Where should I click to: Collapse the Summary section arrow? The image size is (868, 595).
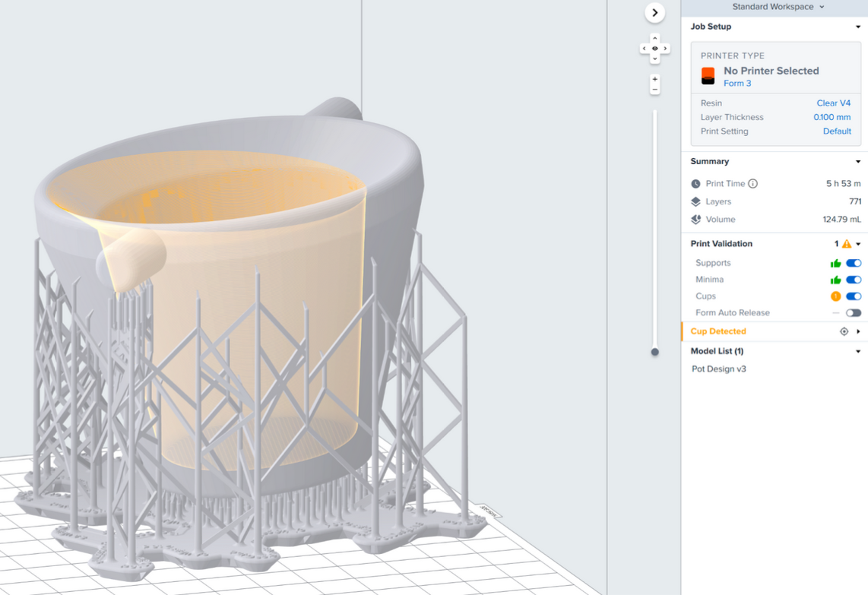point(858,162)
